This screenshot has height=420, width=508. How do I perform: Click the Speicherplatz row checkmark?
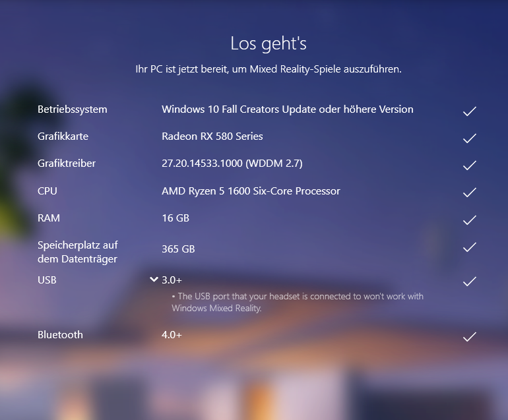[470, 247]
